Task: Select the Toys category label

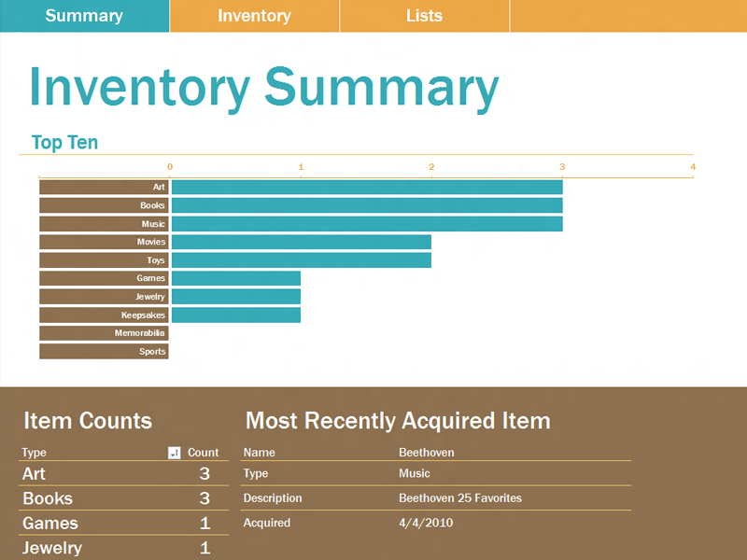Action: (104, 260)
